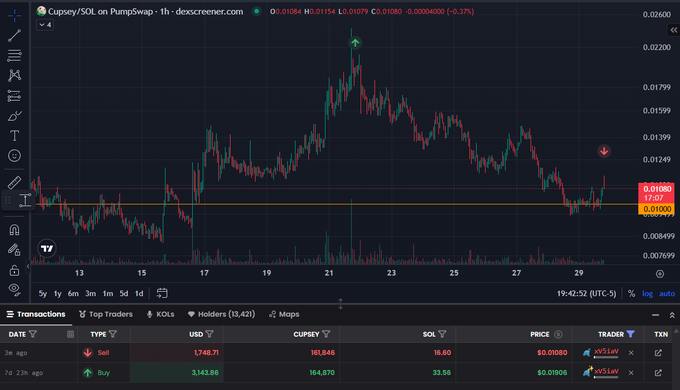Set chart range to 6m
The height and width of the screenshot is (390, 680).
[x=73, y=294]
